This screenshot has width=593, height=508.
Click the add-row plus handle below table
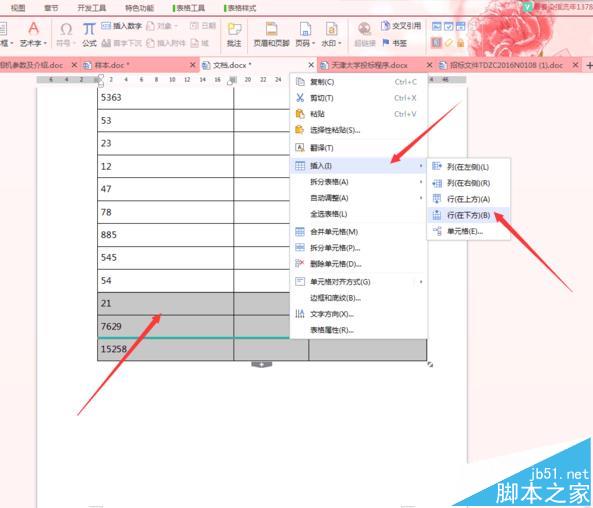[262, 364]
